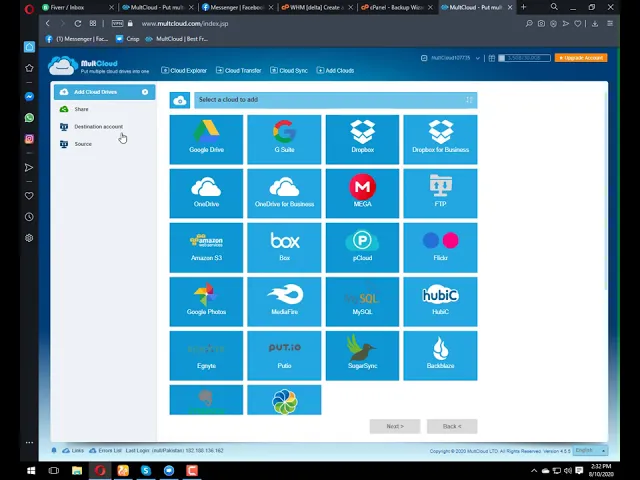Select the MediaFire tile

(284, 302)
